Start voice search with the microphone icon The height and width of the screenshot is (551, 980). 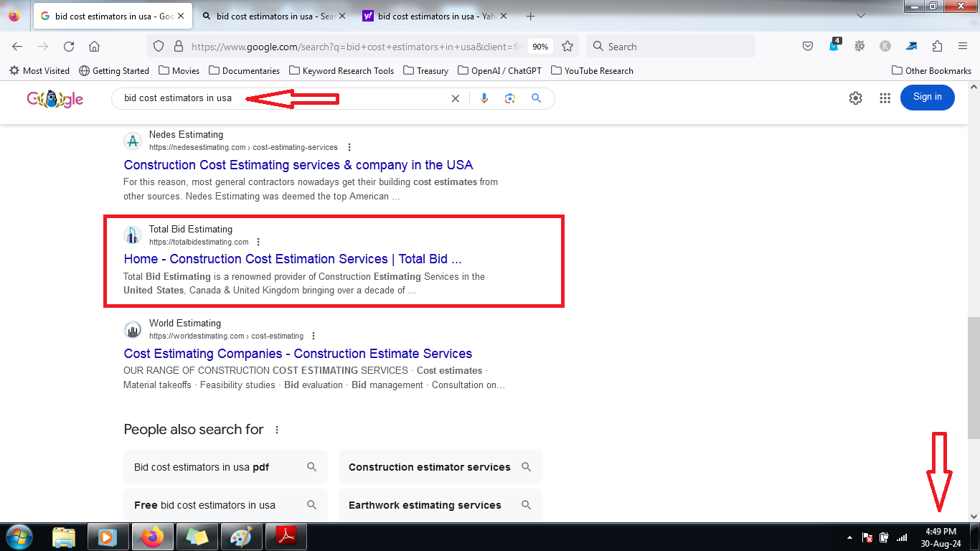coord(484,98)
